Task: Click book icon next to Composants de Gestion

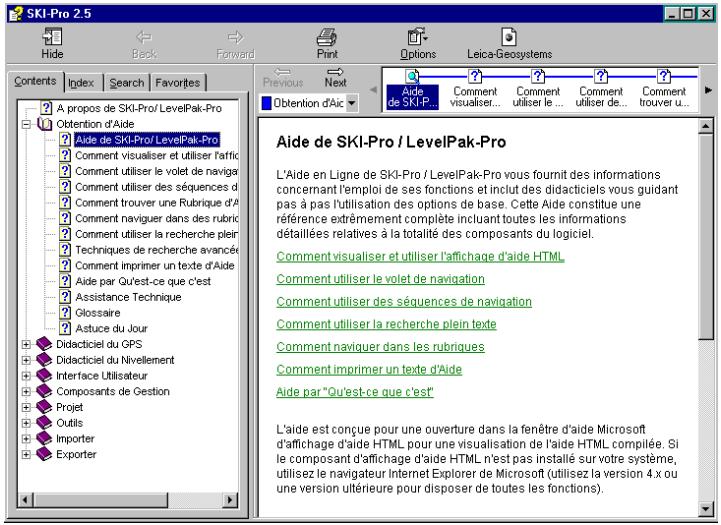Action: pos(44,391)
